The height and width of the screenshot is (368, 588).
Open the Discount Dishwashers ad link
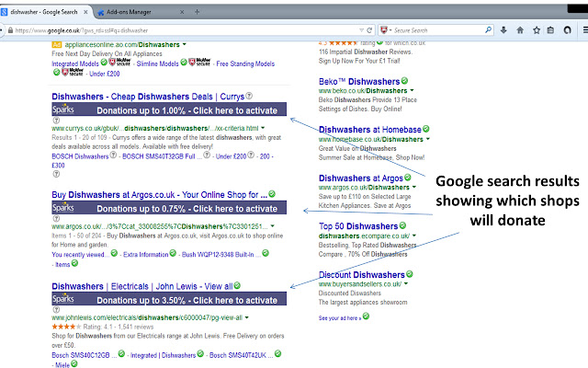point(362,274)
